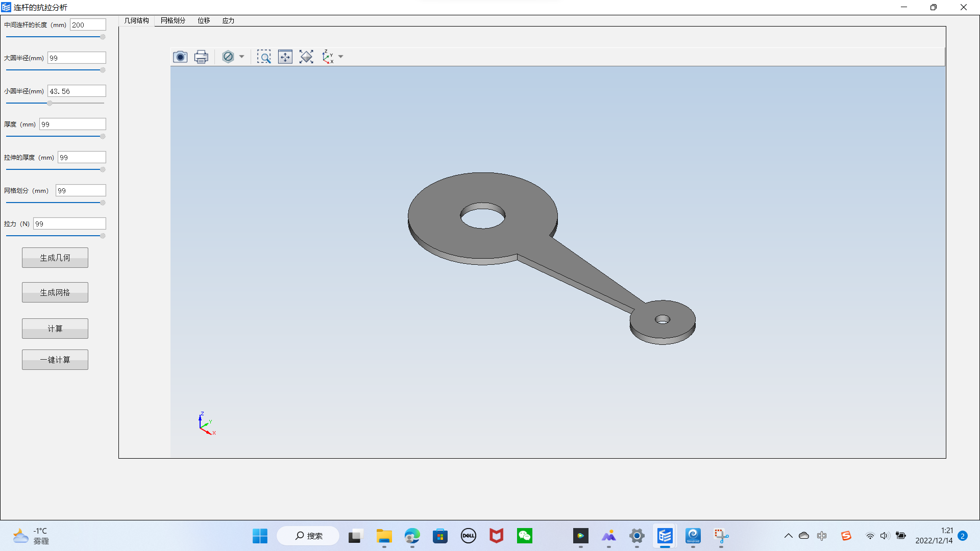This screenshot has width=980, height=551.
Task: Click the active COMSOL application taskbar icon
Action: click(665, 536)
